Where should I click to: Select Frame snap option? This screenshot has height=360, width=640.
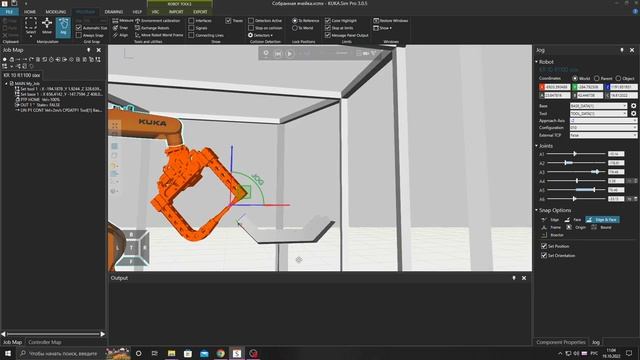pos(551,227)
